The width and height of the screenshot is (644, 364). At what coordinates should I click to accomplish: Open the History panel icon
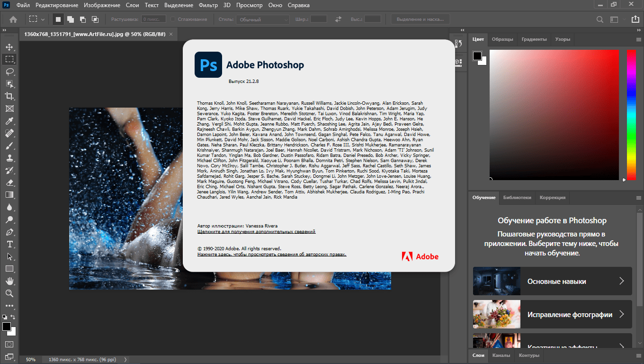[x=458, y=44]
